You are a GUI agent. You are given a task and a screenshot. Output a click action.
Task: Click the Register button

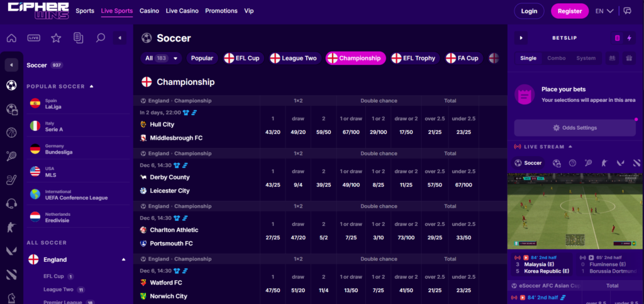click(570, 11)
